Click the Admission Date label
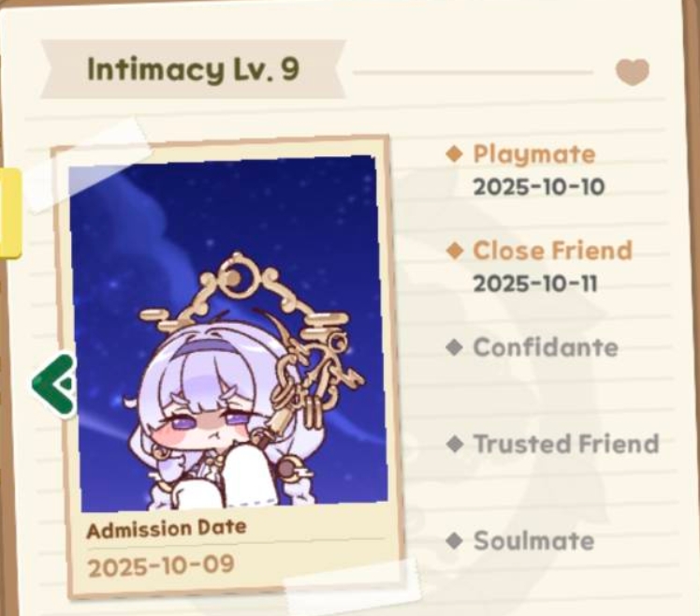This screenshot has height=616, width=700. pos(167,529)
